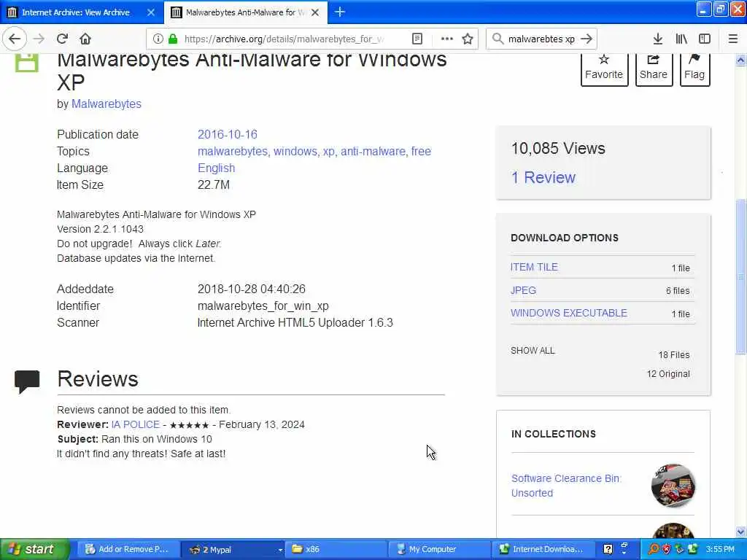Submit search with the arrow in search box
Screen dimensions: 747x560
tap(587, 39)
